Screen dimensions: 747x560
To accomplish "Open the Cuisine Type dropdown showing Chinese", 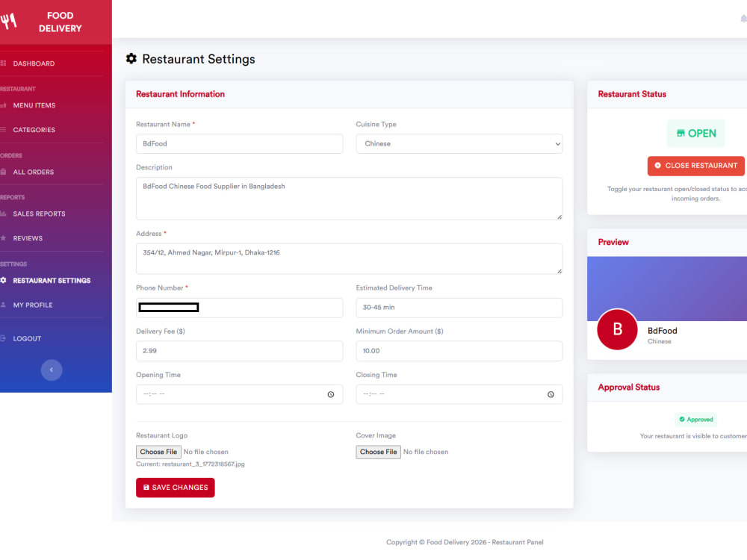I will coord(459,144).
